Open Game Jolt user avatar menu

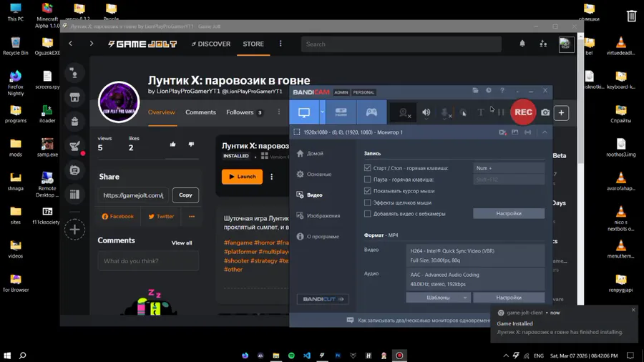tap(566, 44)
